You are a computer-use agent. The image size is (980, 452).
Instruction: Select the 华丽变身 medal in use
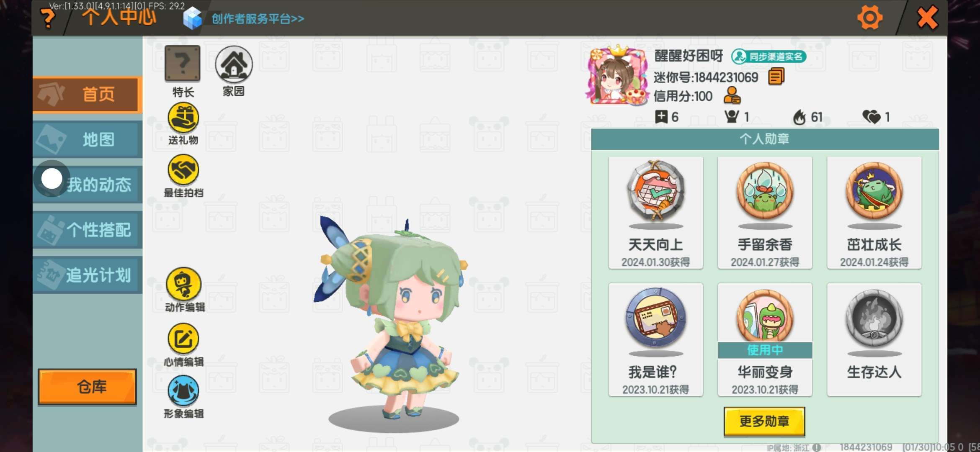(765, 339)
